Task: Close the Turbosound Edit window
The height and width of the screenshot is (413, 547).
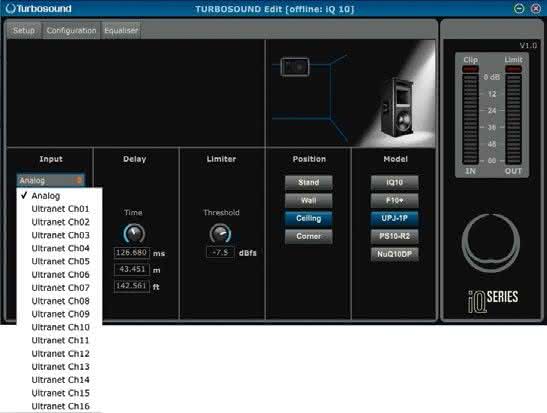Action: [535, 8]
